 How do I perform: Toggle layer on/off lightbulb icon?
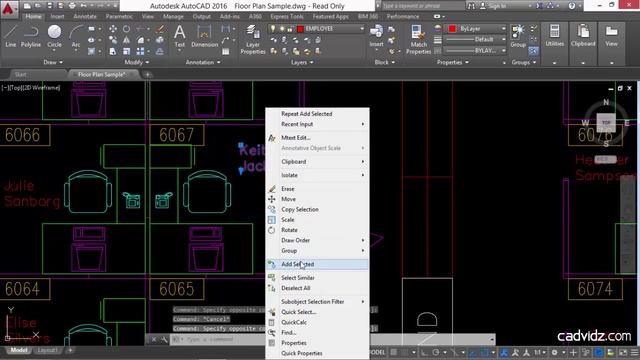point(273,29)
